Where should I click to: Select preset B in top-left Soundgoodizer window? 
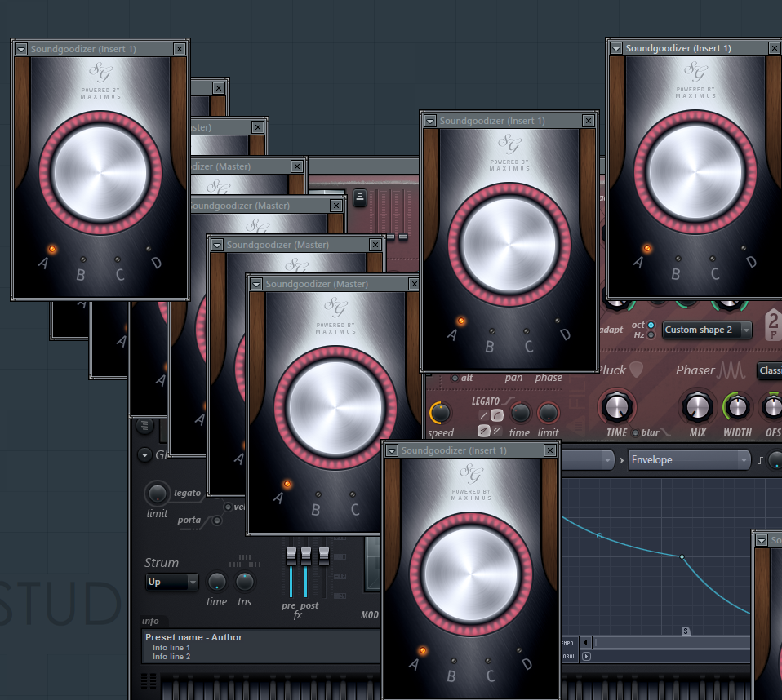coord(83,259)
